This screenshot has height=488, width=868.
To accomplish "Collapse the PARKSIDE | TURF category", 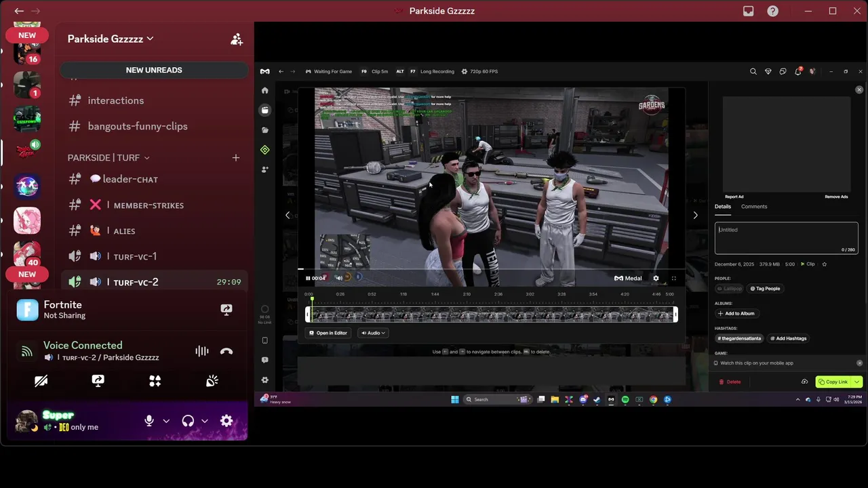I will (108, 157).
